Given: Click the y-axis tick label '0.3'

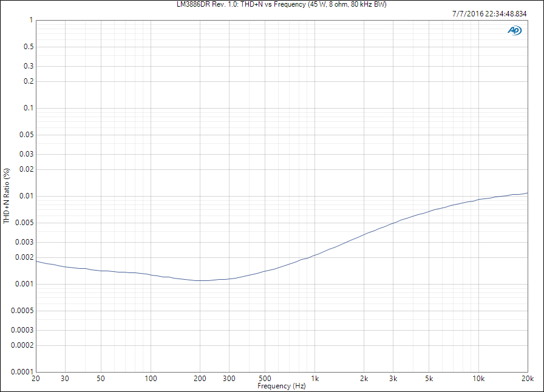Looking at the screenshot, I should pos(29,66).
